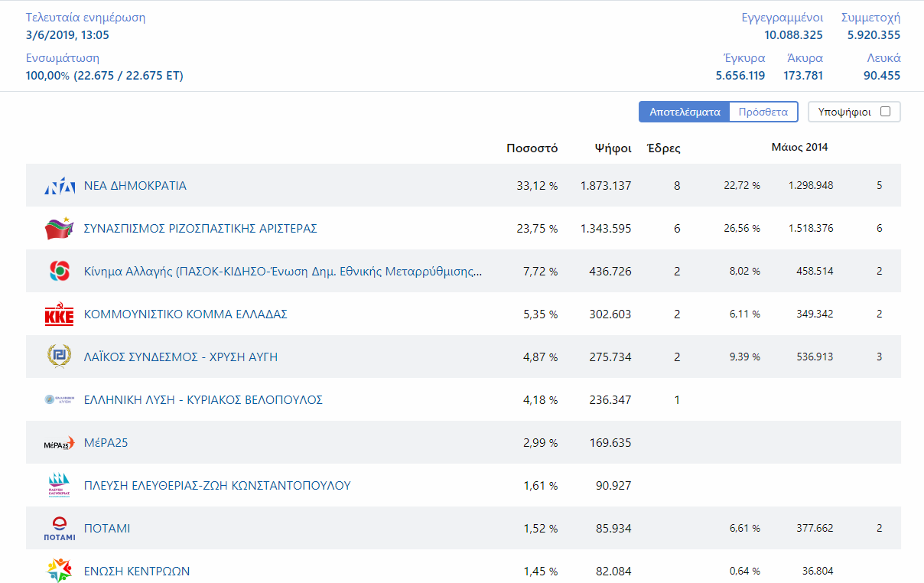Switch to the Αποτελέσματα tab
Screen dimensions: 924x583
coord(685,112)
